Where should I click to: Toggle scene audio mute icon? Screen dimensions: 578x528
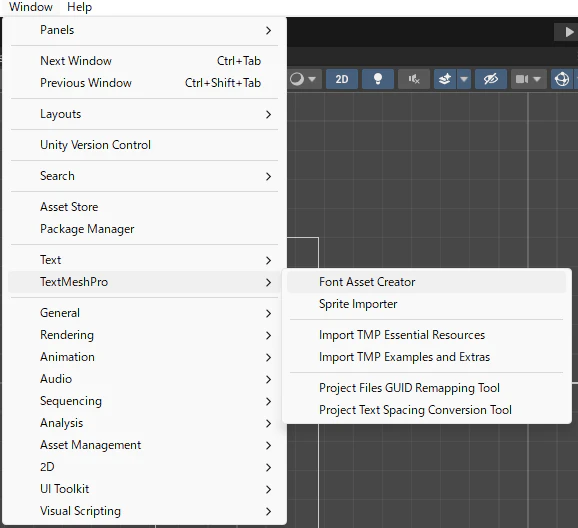tap(414, 79)
